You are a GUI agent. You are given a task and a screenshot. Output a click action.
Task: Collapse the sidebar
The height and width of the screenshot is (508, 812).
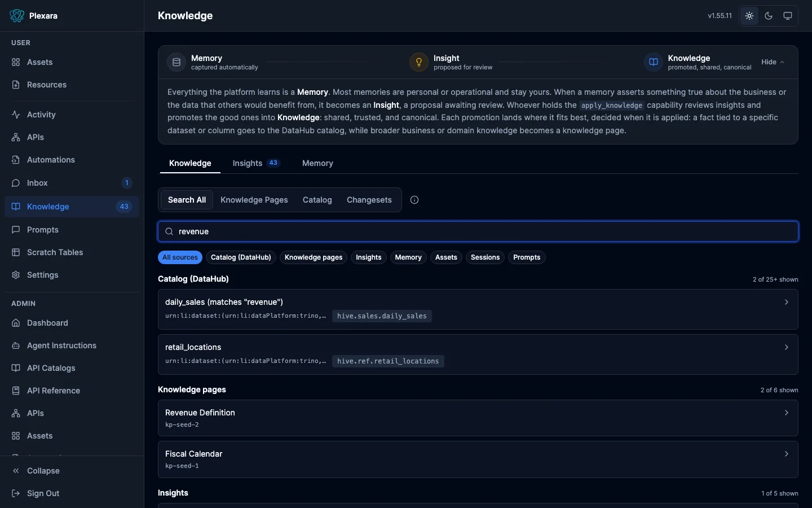pos(72,471)
